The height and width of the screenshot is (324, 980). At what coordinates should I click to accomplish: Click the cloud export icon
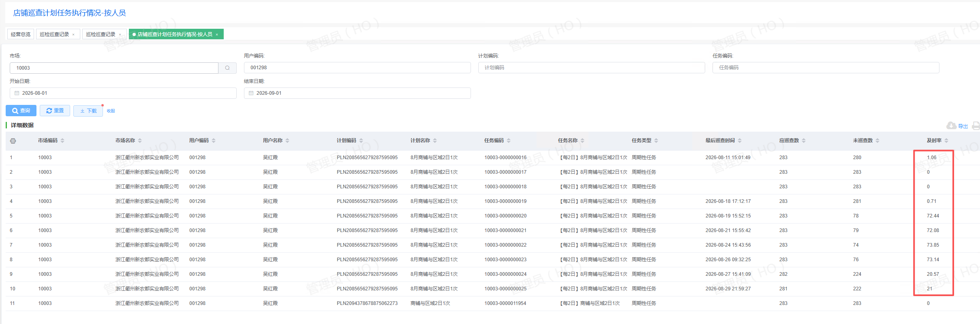(951, 126)
